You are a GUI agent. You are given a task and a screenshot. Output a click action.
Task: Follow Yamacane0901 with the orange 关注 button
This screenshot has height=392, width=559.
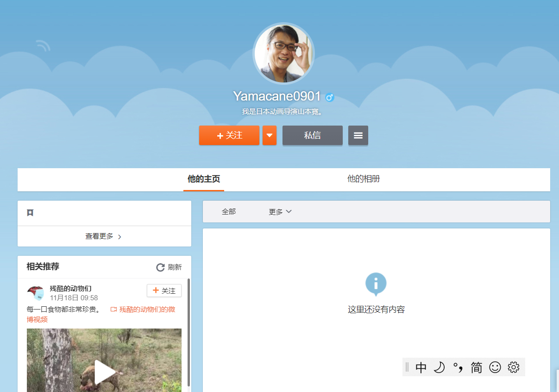coord(229,135)
